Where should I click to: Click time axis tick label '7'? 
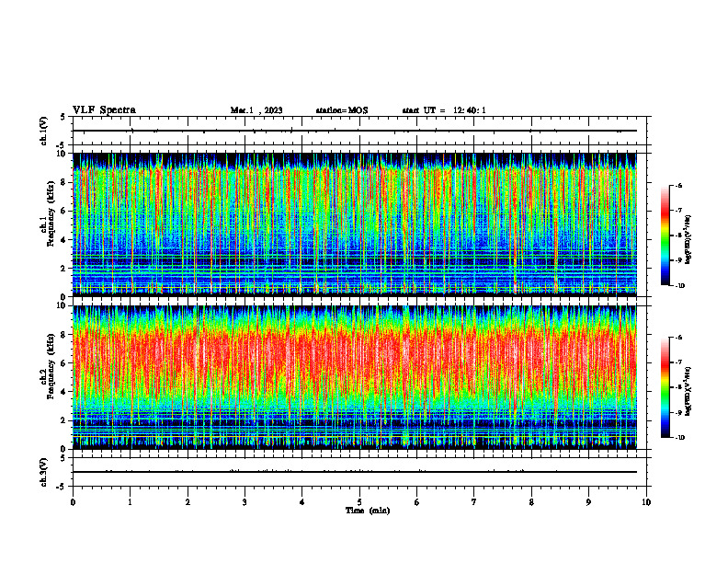[x=474, y=502]
